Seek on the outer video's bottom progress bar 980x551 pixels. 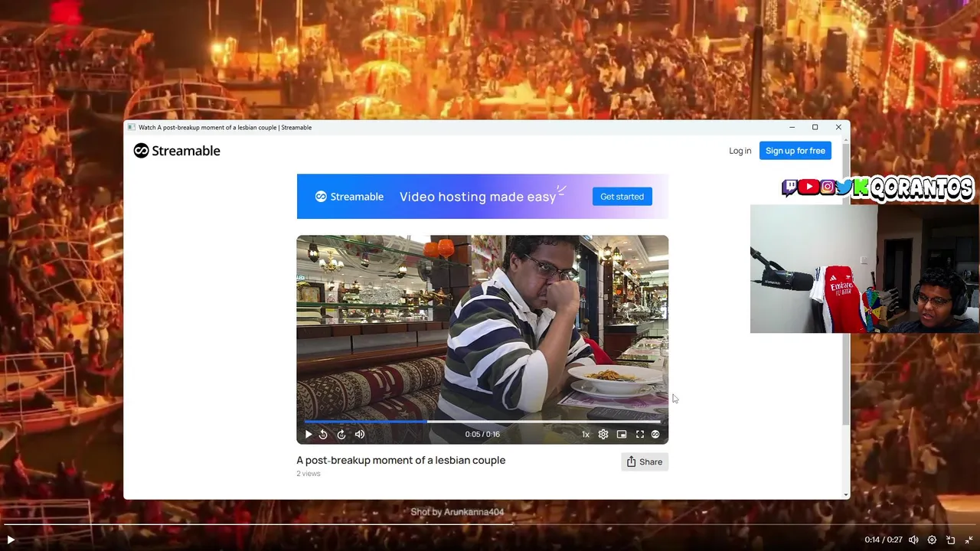[x=490, y=525]
